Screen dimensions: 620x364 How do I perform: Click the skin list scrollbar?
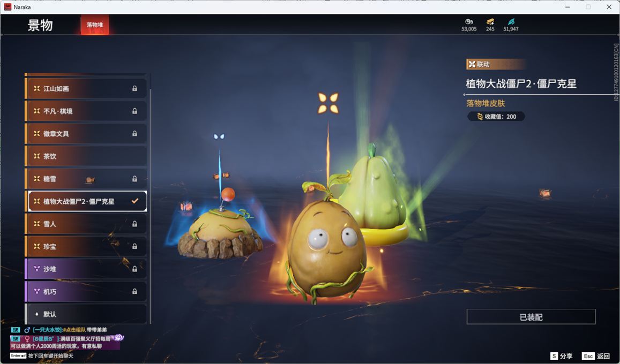pyautogui.click(x=150, y=203)
